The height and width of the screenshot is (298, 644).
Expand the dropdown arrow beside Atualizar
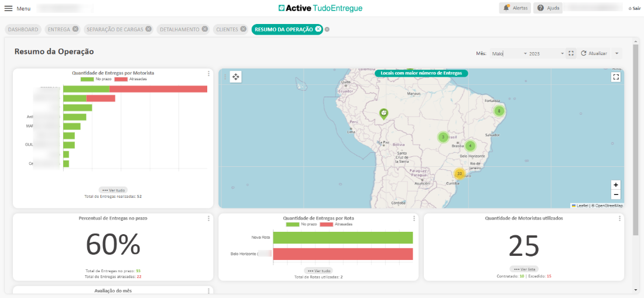616,53
